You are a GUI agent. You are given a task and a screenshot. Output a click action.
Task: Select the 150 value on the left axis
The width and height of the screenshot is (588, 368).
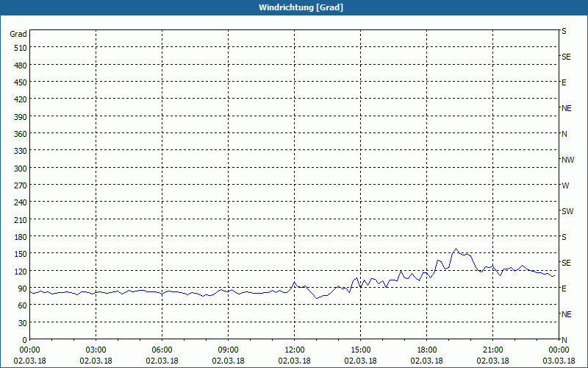[x=21, y=254]
